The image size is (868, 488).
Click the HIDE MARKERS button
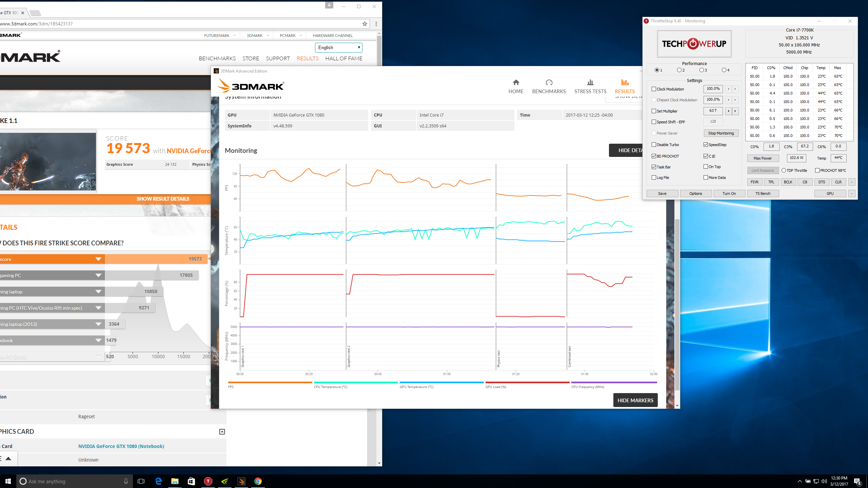635,400
